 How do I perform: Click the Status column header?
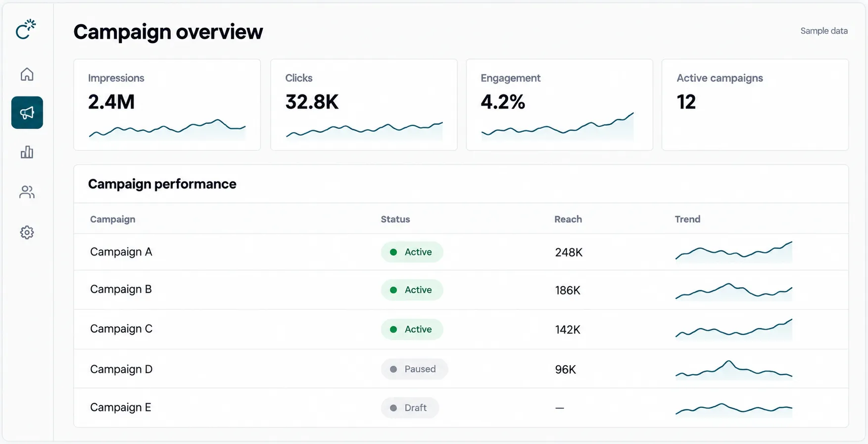pos(395,219)
